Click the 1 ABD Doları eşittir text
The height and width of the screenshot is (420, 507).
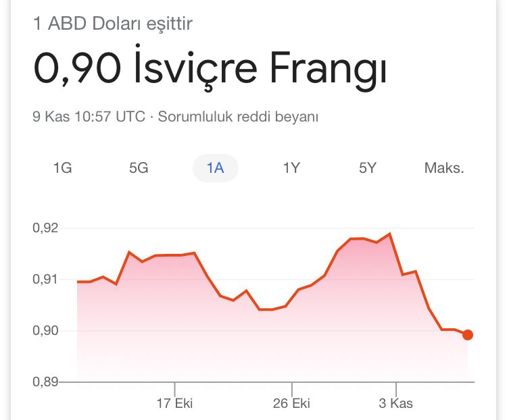click(x=112, y=23)
